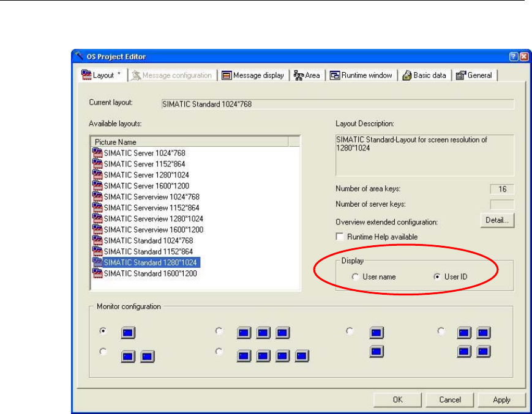Click the single monitor icon
Image resolution: width=532 pixels, height=414 pixels.
coord(128,333)
